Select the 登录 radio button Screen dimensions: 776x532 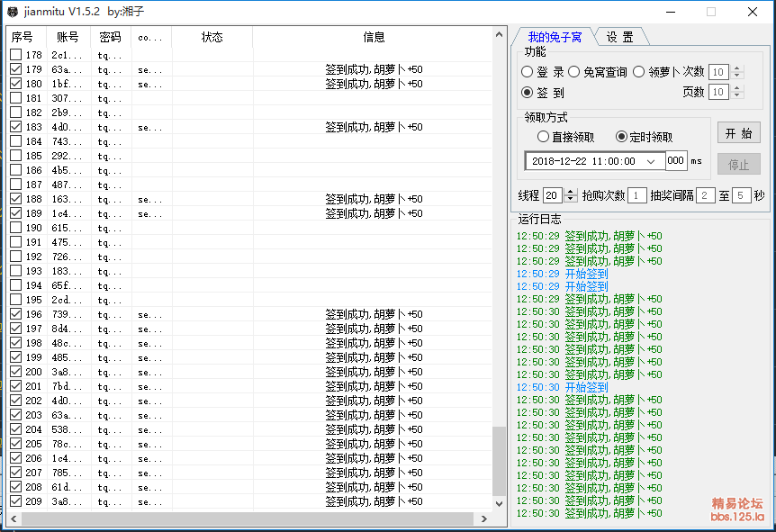pos(527,72)
